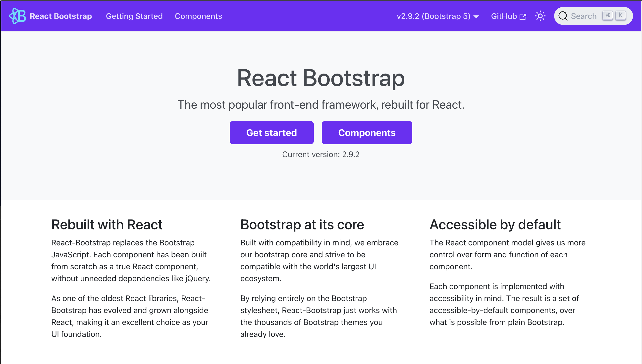The image size is (642, 364).
Task: Click the K key badge inside the search field
Action: coord(621,15)
